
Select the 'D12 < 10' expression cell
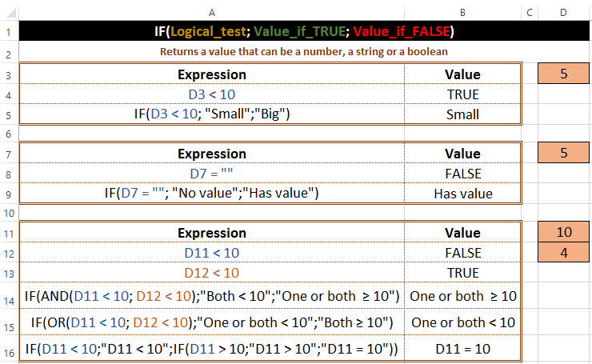[x=211, y=273]
